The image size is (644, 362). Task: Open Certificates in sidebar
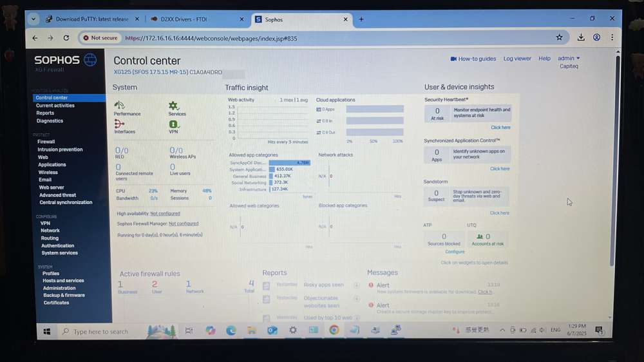(x=56, y=303)
